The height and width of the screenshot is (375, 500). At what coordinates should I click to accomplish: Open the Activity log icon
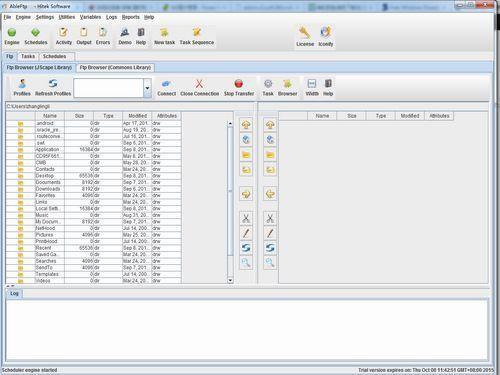pyautogui.click(x=63, y=33)
